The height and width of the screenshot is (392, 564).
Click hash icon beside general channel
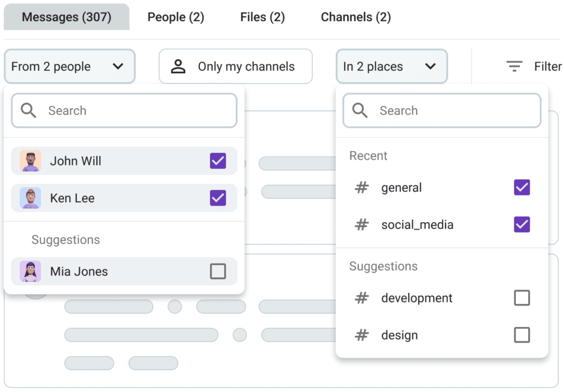361,188
